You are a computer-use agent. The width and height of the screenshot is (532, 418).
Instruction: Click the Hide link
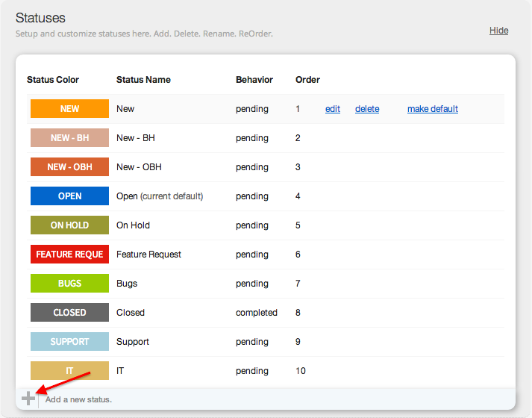click(498, 31)
